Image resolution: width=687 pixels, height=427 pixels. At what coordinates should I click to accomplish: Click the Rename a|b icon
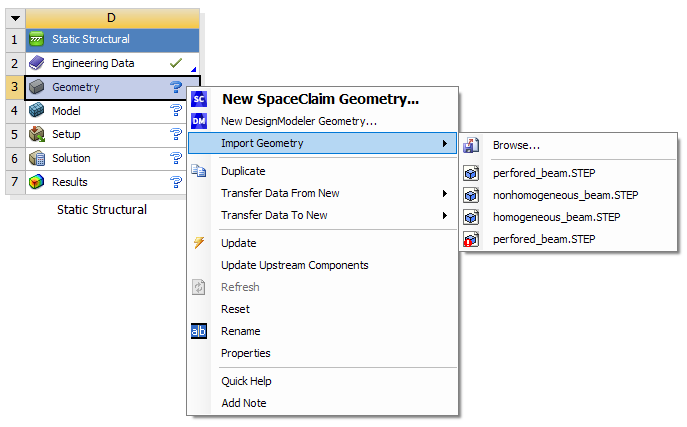pyautogui.click(x=199, y=331)
